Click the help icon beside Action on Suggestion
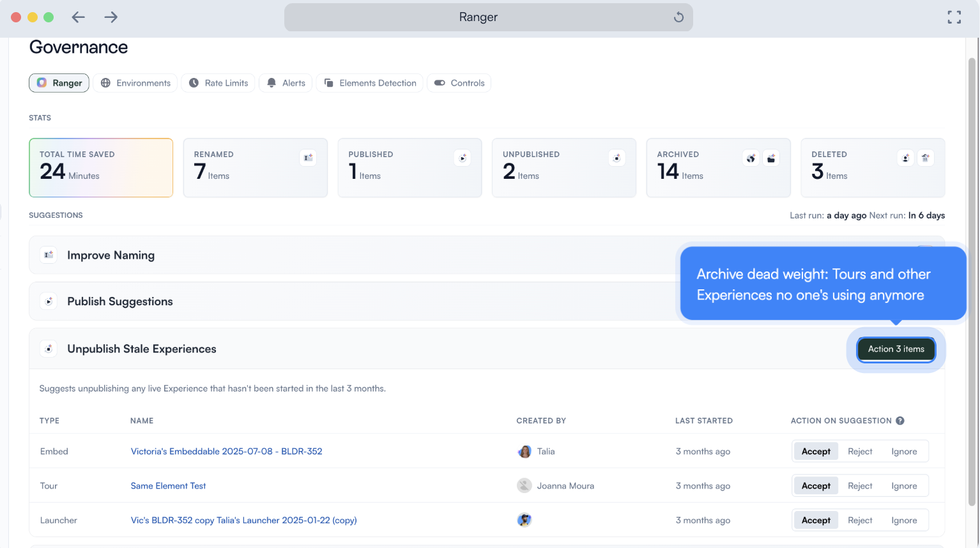This screenshot has width=980, height=548. (x=900, y=420)
